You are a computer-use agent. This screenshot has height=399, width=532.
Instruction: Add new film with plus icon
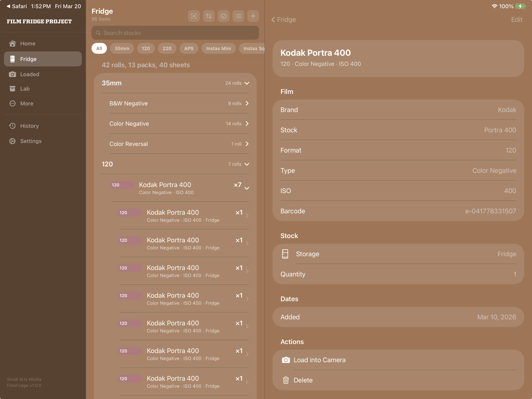[x=253, y=16]
